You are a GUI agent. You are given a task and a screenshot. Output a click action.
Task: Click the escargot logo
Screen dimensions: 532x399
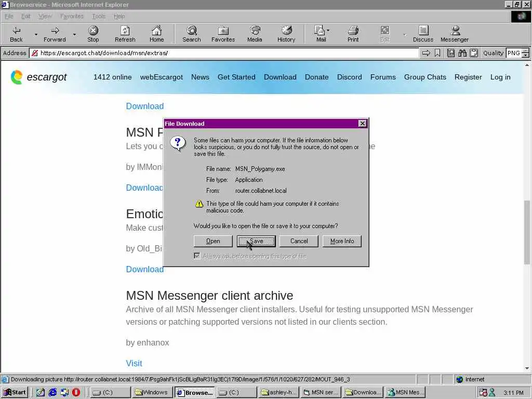[38, 77]
